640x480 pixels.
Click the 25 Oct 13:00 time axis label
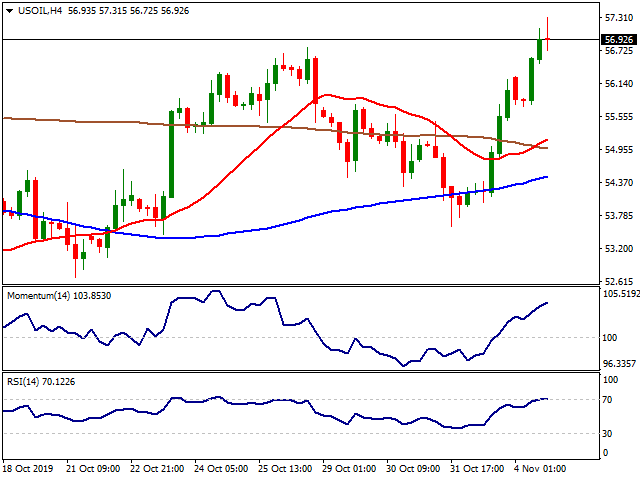click(285, 469)
